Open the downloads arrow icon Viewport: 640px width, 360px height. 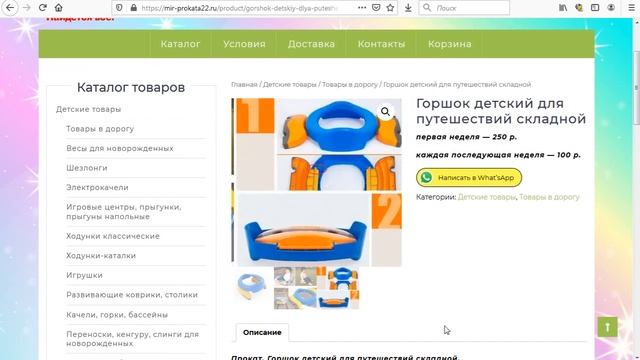point(408,8)
